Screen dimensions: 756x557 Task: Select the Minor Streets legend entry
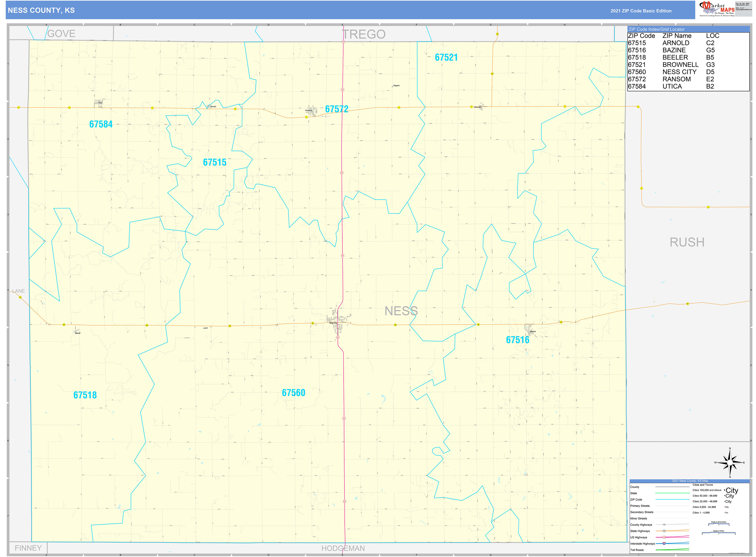[639, 519]
